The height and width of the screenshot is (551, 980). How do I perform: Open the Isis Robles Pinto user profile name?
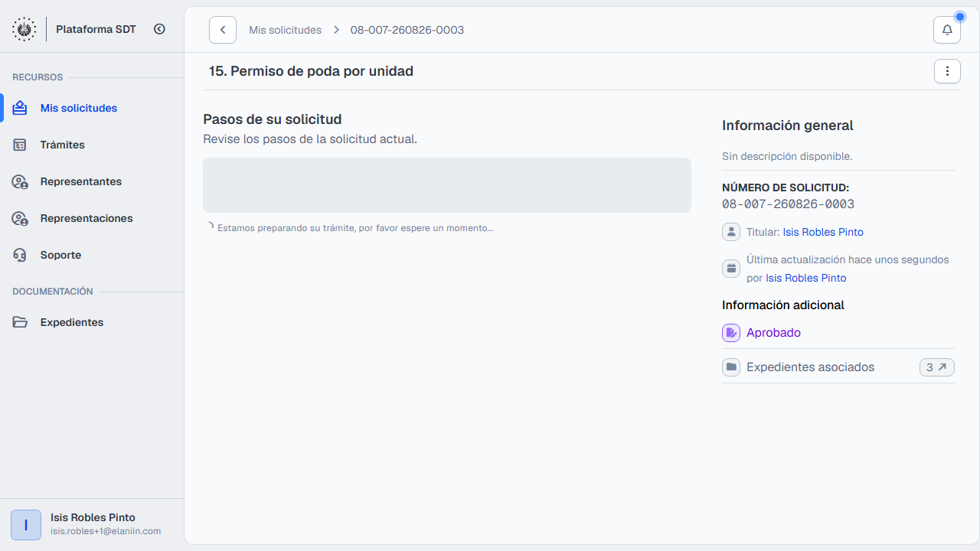point(93,517)
